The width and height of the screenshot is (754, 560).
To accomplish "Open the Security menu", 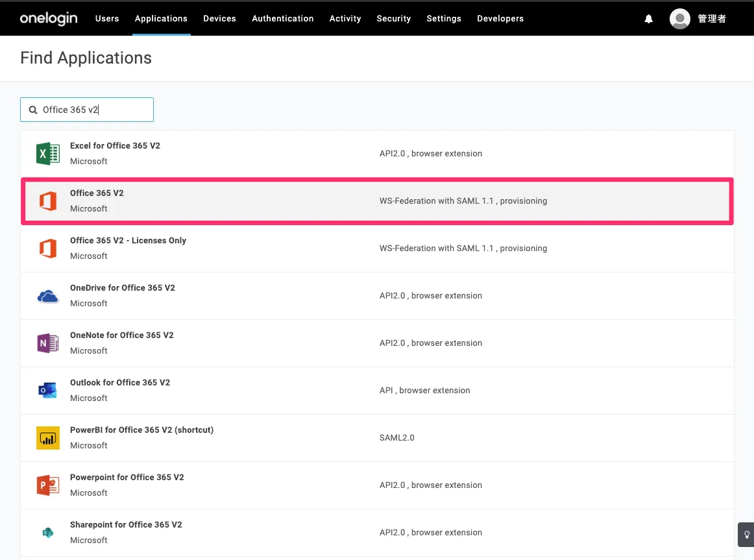I will click(x=394, y=19).
